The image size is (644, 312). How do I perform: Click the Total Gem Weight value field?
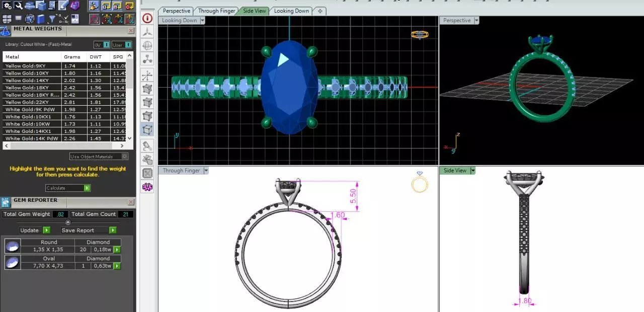[60, 214]
